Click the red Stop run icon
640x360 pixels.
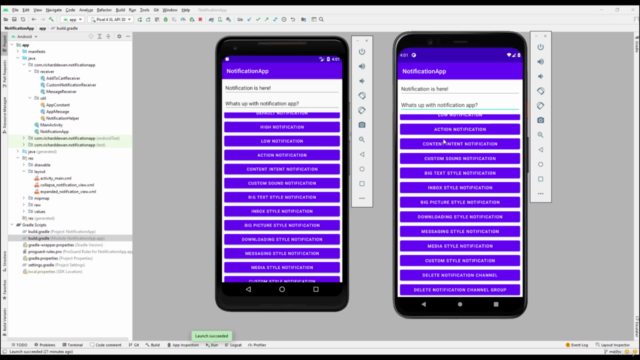pos(200,20)
